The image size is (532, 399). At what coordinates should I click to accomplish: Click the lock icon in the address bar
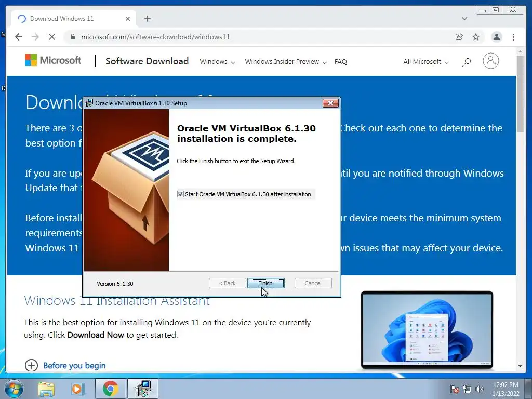pos(72,37)
